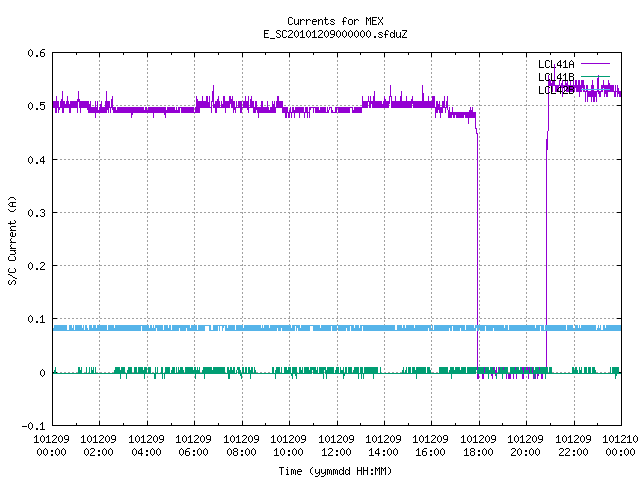Click the x-axis tick label 101209 12:00
This screenshot has width=640, height=480.
[336, 445]
